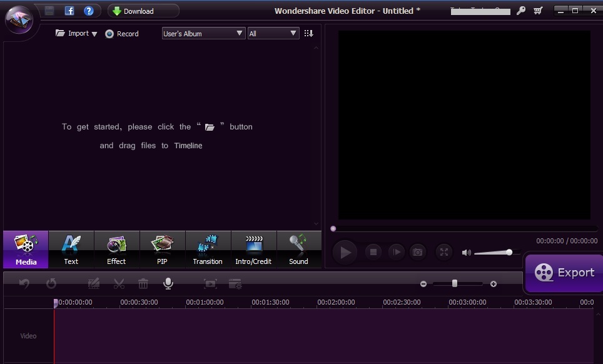This screenshot has height=364, width=603.
Task: Record voiceover with the microphone icon
Action: click(168, 284)
